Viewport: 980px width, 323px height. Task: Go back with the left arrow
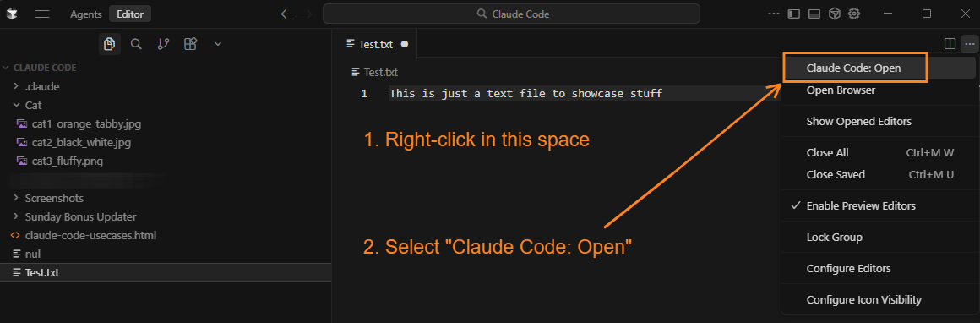pos(286,14)
